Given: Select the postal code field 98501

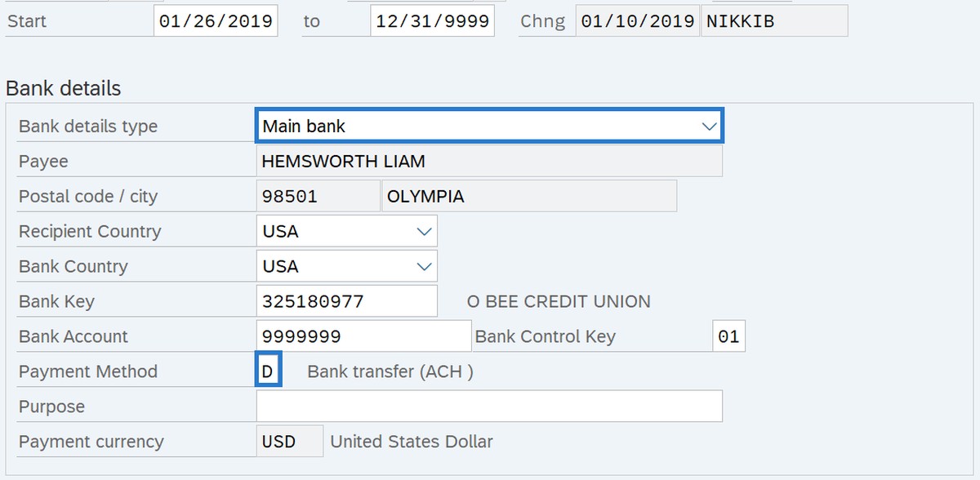Looking at the screenshot, I should (317, 197).
